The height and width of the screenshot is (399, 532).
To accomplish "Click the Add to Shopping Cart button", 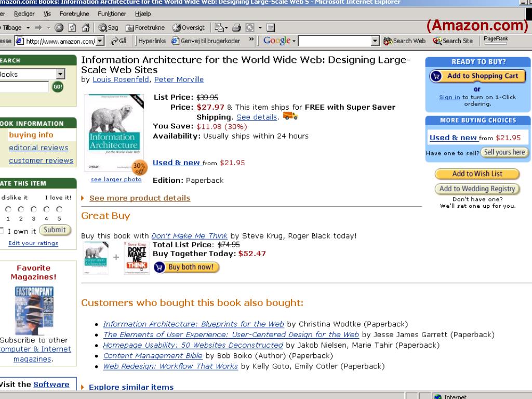I will point(477,76).
